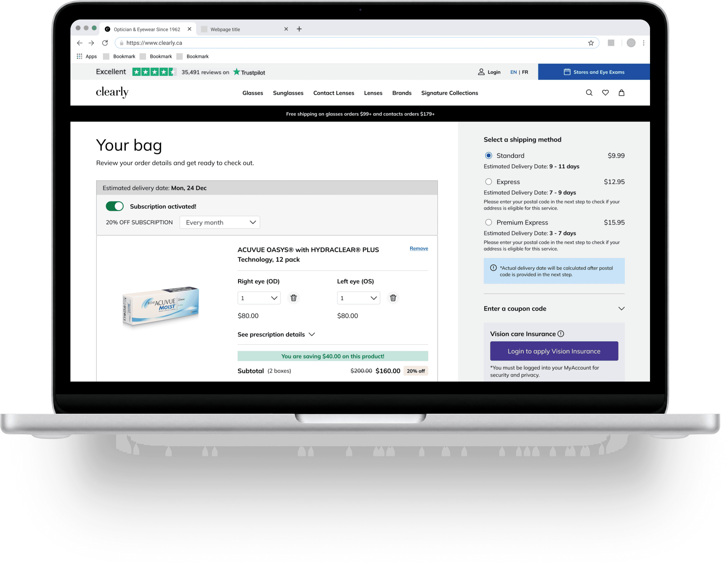
Task: Open the search magnifier icon
Action: (589, 93)
